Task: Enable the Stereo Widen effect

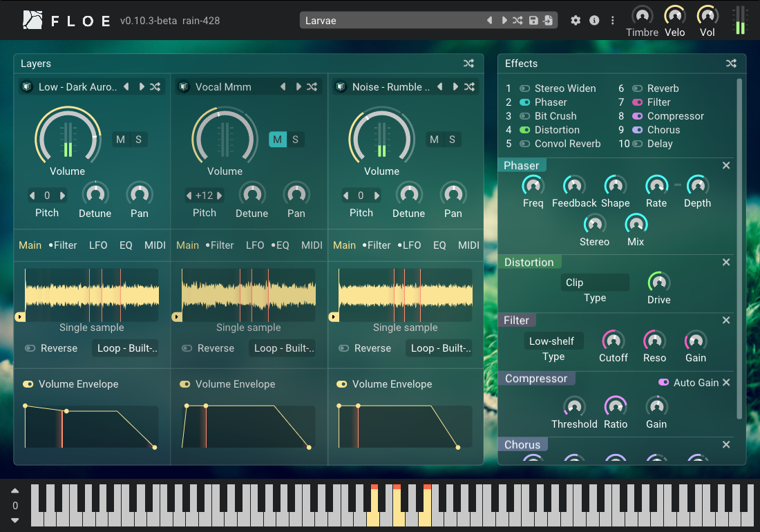Action: 524,88
